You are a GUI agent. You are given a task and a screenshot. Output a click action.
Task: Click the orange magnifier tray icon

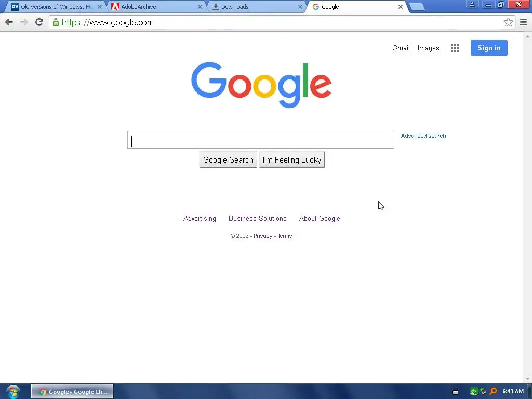pyautogui.click(x=494, y=392)
